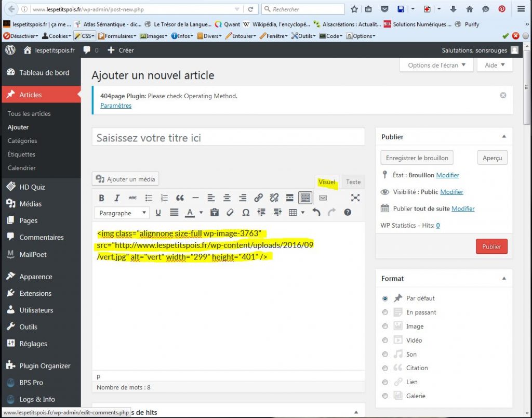Open the table insert dropdown

303,213
